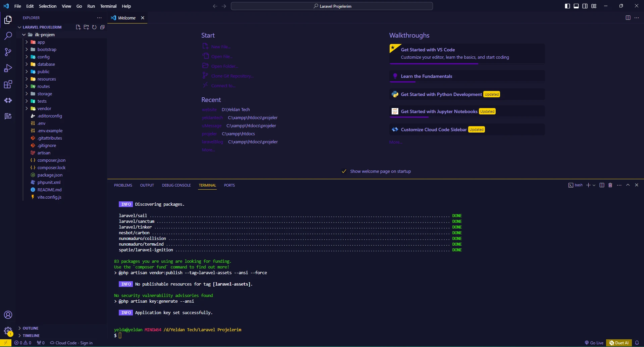The height and width of the screenshot is (347, 644).
Task: Open the Terminal menu
Action: pos(108,6)
